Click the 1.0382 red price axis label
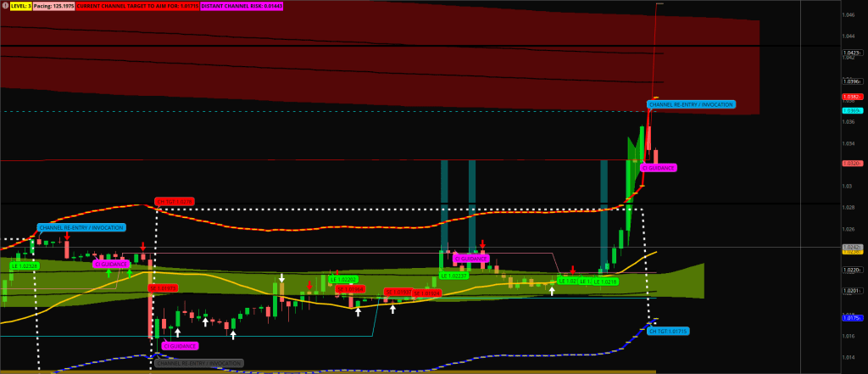Viewport: 868px width, 374px height. pyautogui.click(x=852, y=98)
